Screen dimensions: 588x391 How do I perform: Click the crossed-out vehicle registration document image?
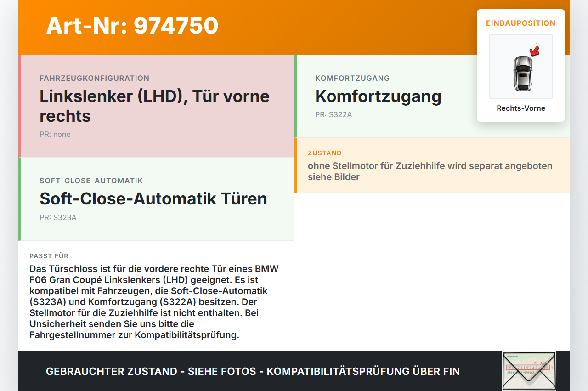[x=529, y=371]
